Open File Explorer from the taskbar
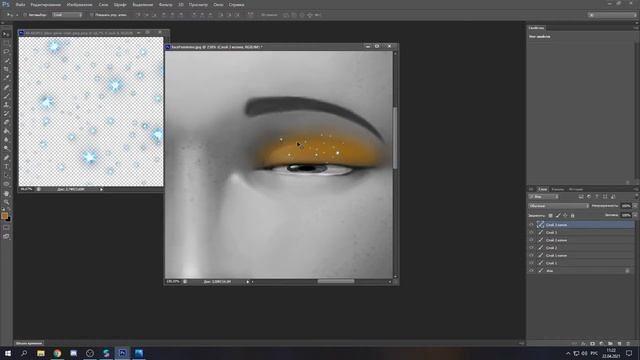 (x=41, y=353)
